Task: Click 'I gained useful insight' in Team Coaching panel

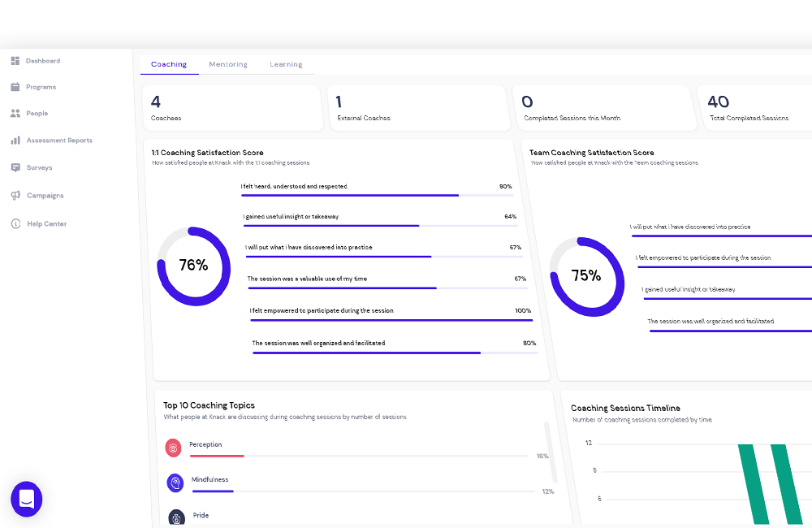Action: tap(689, 290)
